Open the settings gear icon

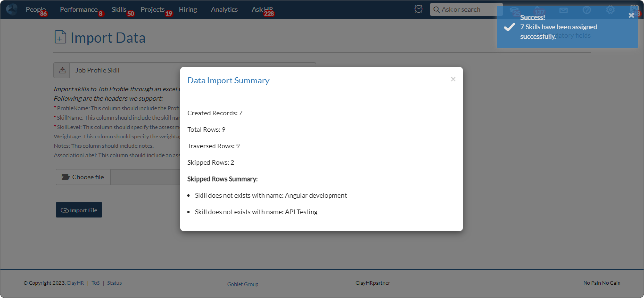[610, 10]
